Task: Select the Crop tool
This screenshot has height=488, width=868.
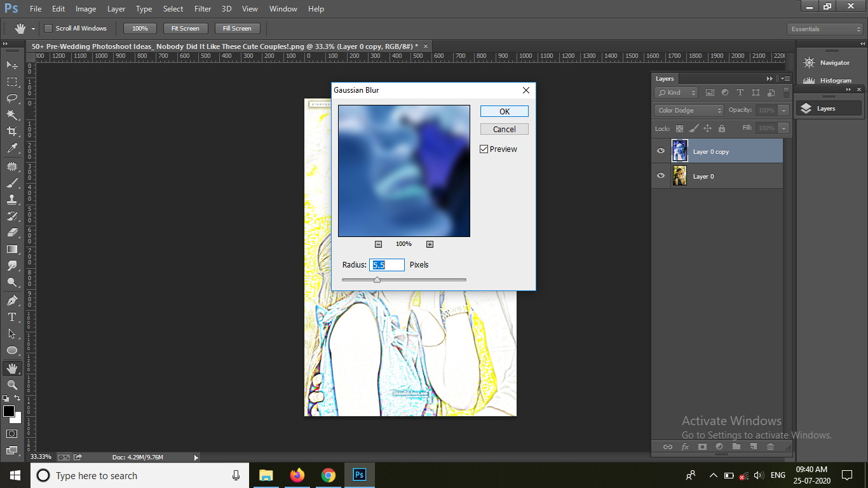Action: click(x=12, y=131)
